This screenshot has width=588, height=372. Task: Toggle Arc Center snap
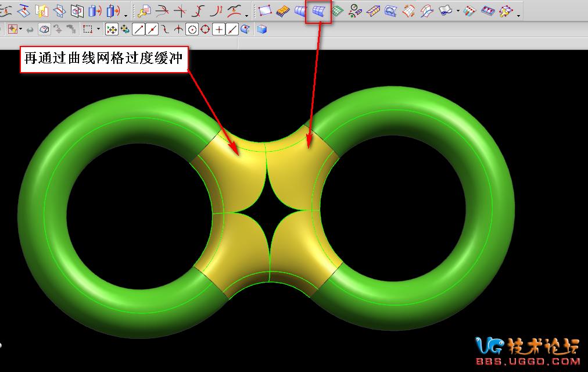(x=192, y=29)
